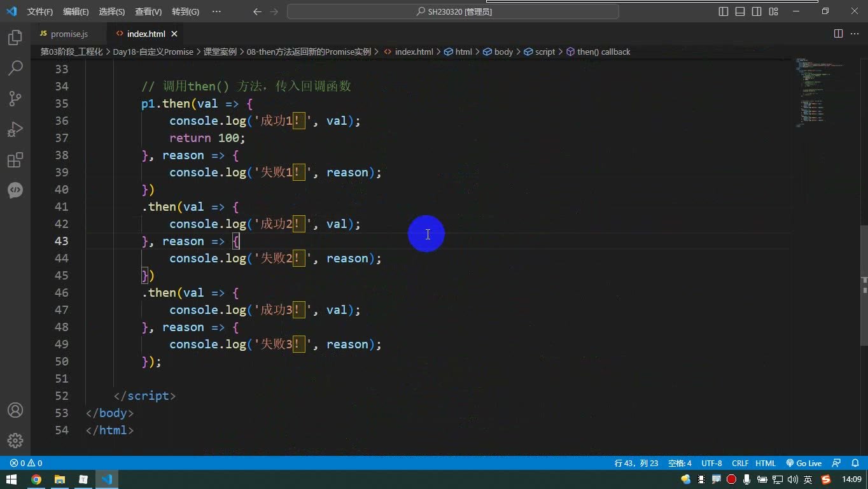Open the Search view in activity bar
Viewport: 868px width, 489px height.
click(x=15, y=68)
